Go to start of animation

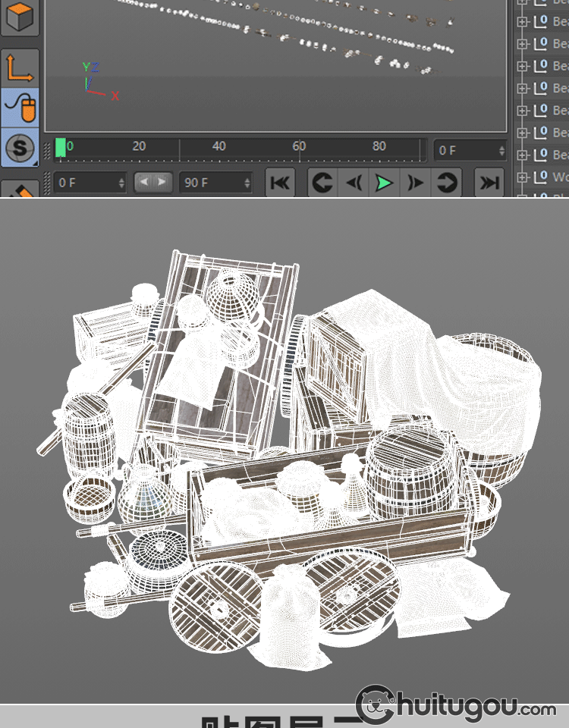pyautogui.click(x=280, y=183)
